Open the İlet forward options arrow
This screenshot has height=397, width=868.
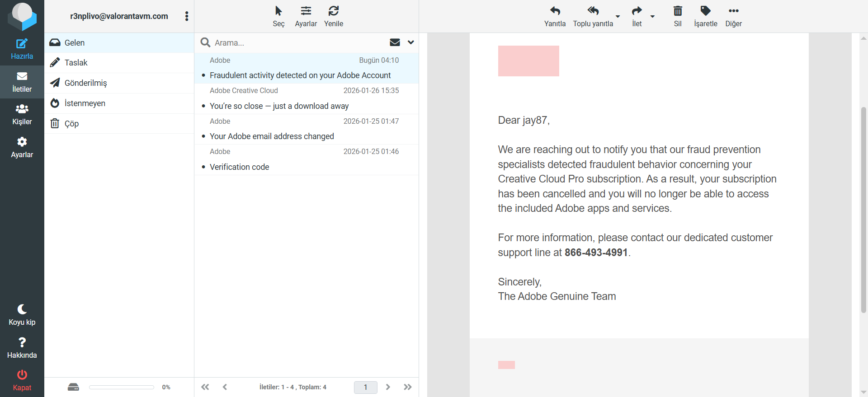pyautogui.click(x=652, y=16)
